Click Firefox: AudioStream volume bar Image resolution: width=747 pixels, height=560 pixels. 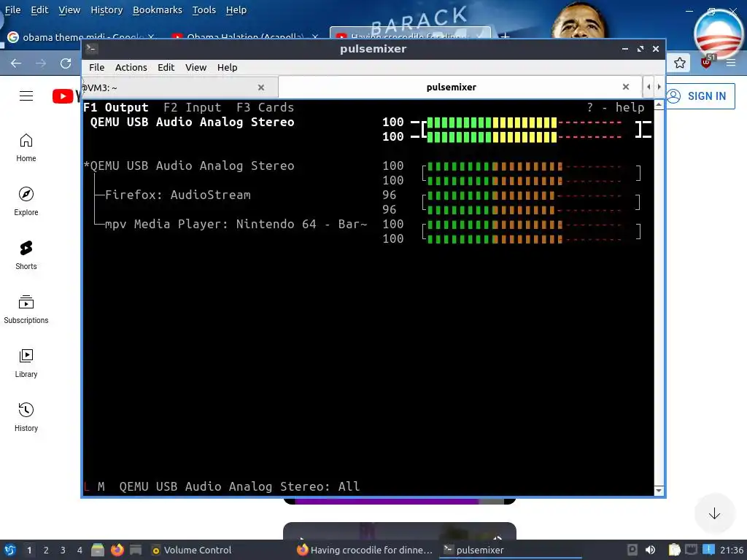531,203
